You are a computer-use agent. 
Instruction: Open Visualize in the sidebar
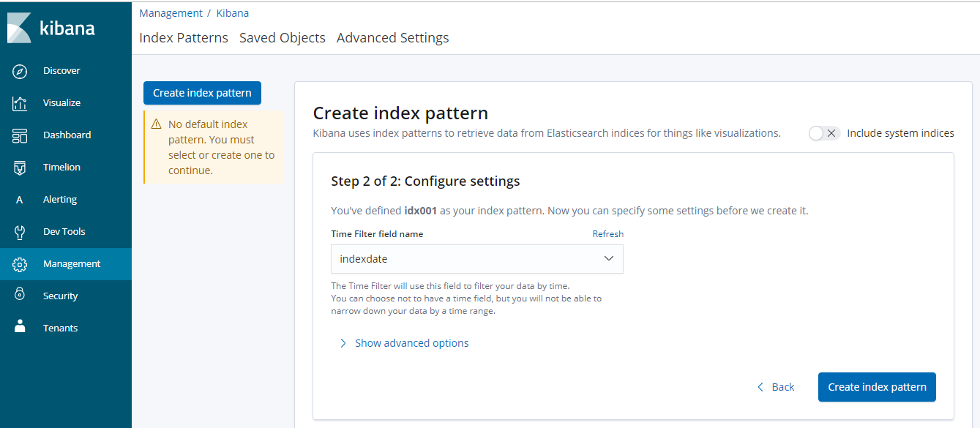click(x=66, y=103)
